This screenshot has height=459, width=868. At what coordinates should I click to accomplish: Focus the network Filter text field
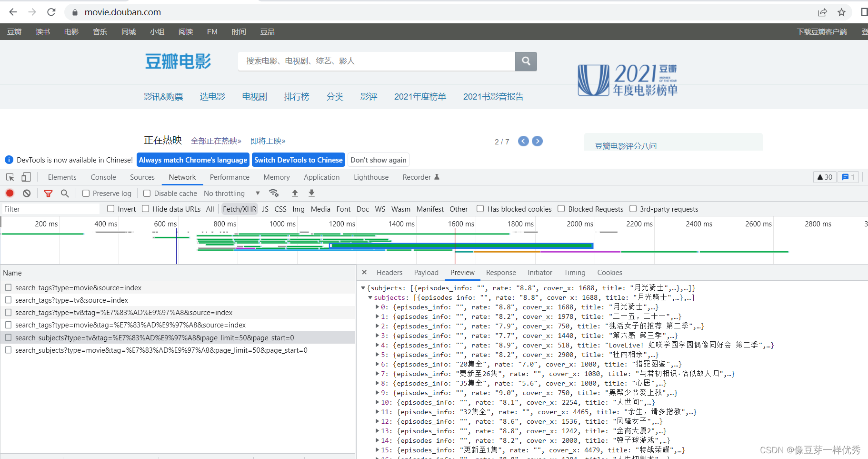tap(50, 209)
